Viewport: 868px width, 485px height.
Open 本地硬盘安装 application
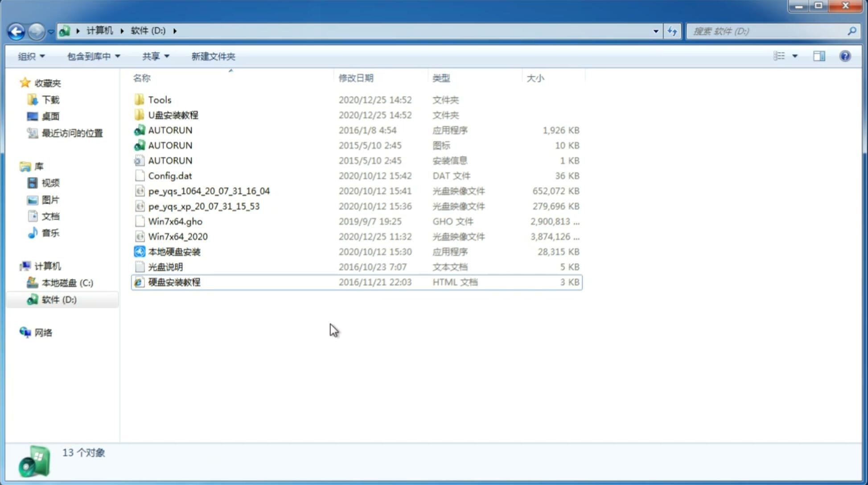[x=174, y=251]
